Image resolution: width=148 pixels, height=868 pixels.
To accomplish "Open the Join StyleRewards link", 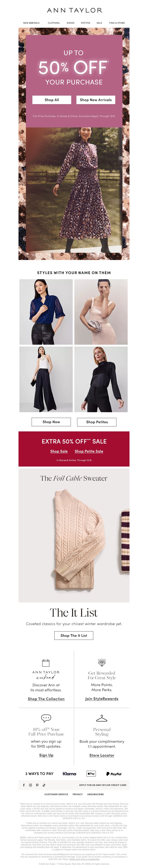I will click(x=102, y=699).
